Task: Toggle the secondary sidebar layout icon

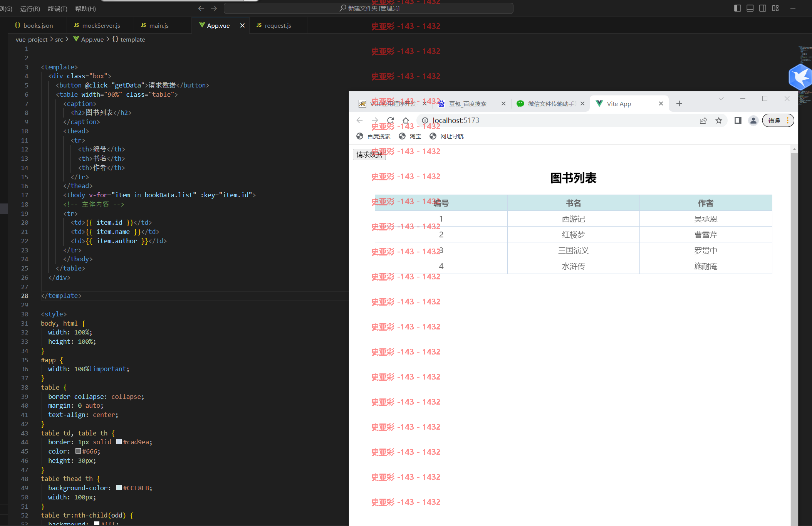Action: (763, 8)
